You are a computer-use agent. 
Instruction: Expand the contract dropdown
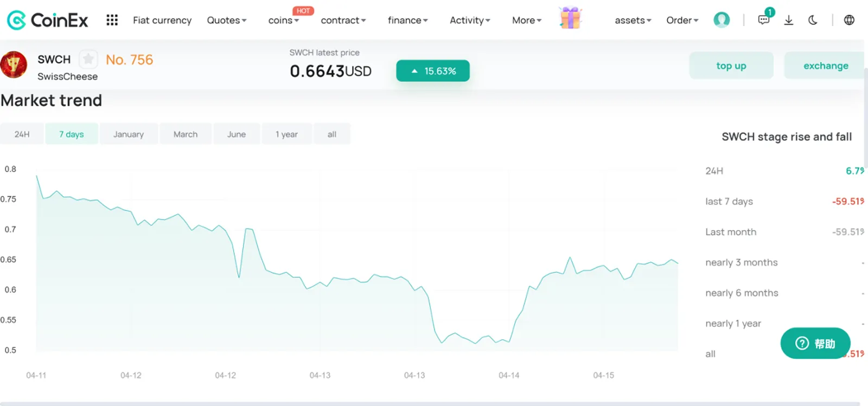[343, 20]
